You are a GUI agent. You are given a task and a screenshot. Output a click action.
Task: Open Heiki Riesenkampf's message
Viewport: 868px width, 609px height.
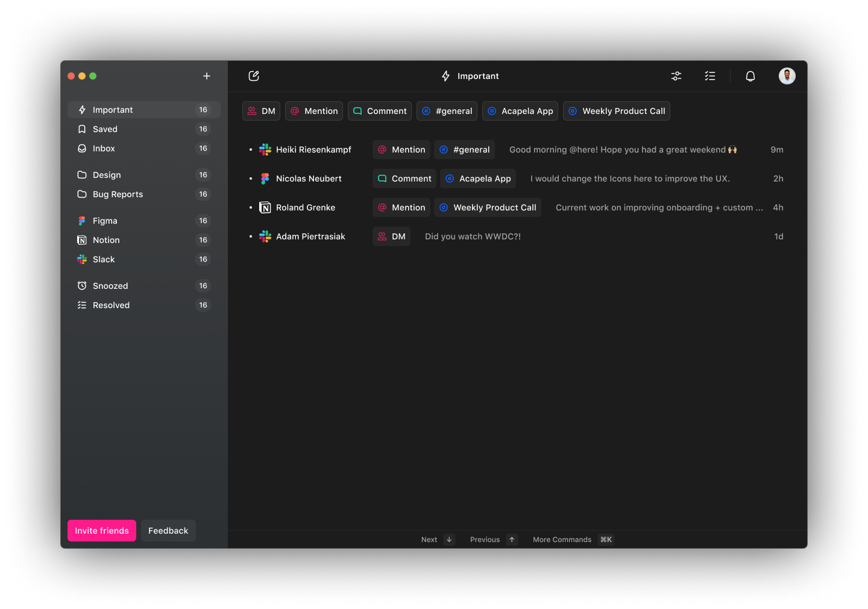(x=517, y=150)
